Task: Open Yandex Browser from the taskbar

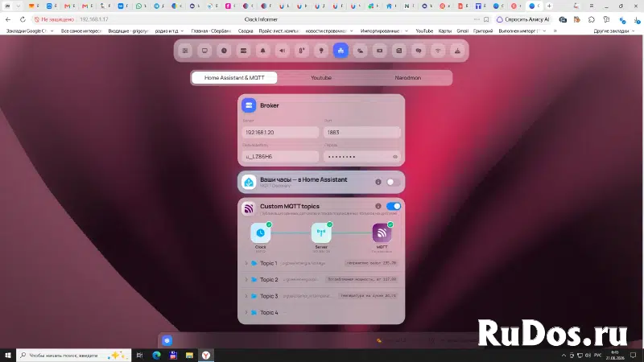Action: (x=206, y=355)
